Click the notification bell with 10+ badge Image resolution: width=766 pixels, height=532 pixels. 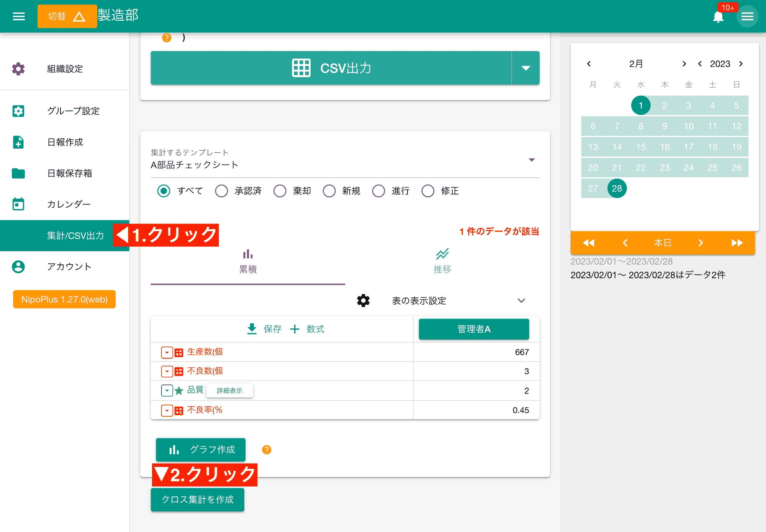(718, 16)
